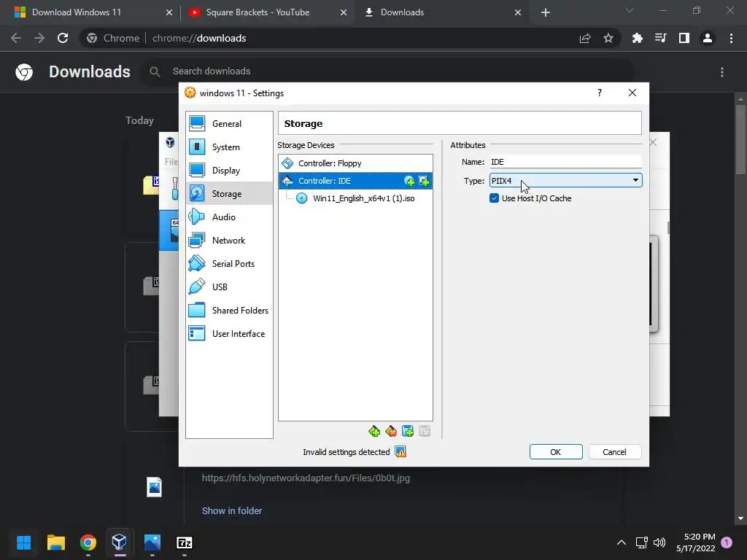Open Shared Folders settings category
Image resolution: width=747 pixels, height=560 pixels.
coord(228,311)
